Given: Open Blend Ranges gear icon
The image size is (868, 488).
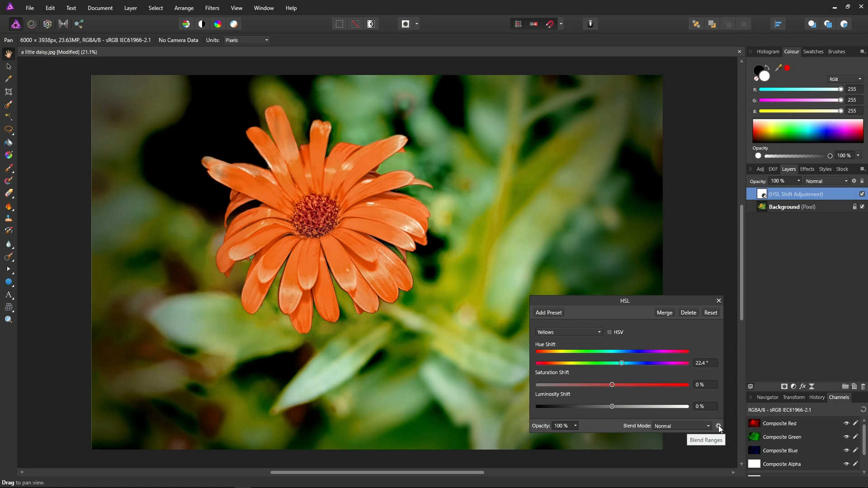Looking at the screenshot, I should [718, 426].
